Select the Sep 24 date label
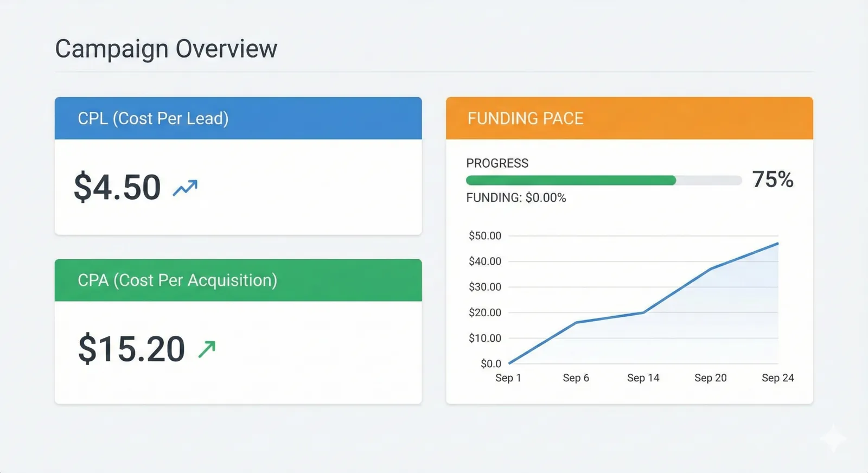The height and width of the screenshot is (473, 868). (778, 378)
